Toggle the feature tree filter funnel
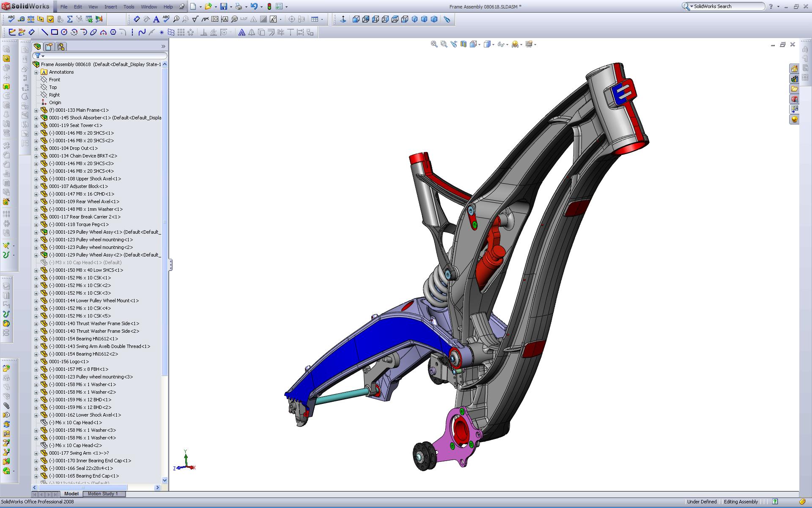This screenshot has width=812, height=508. [x=38, y=55]
